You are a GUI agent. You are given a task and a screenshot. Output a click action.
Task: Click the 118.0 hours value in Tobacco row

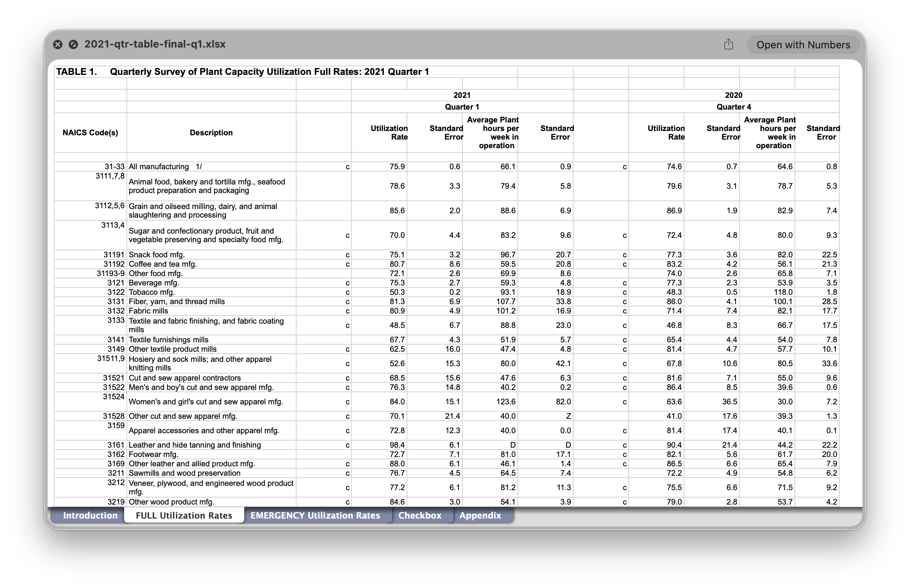coord(767,292)
